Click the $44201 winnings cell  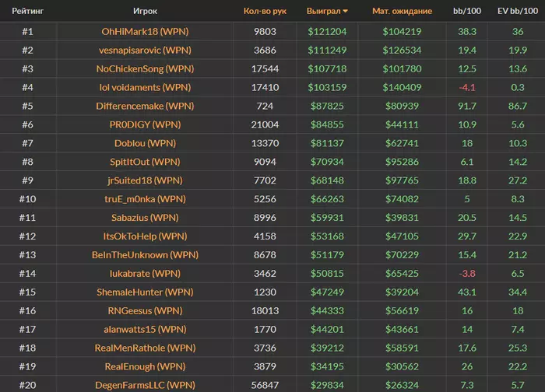tap(327, 329)
